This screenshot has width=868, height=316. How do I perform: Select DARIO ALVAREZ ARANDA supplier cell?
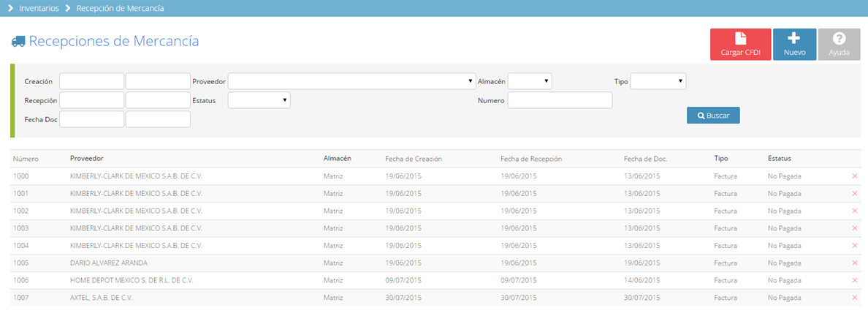[109, 263]
